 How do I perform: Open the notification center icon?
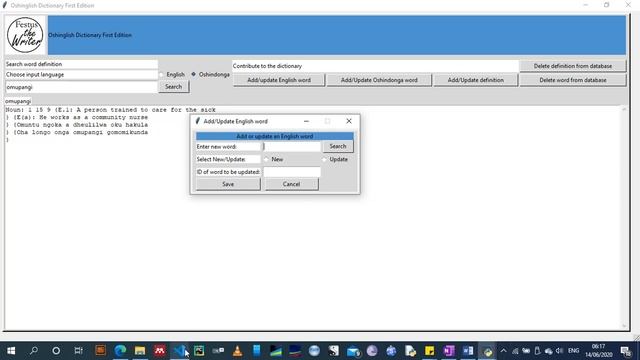tap(626, 351)
